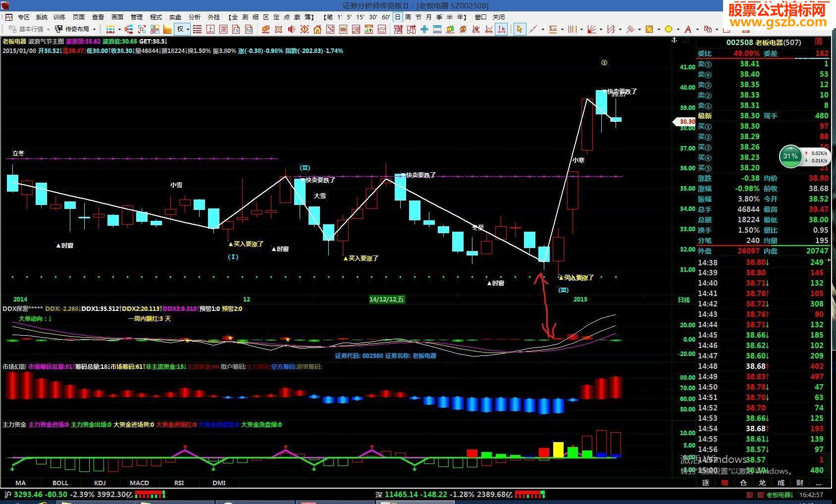Click the 38.30 current price marker
The width and height of the screenshot is (836, 504).
tap(684, 121)
